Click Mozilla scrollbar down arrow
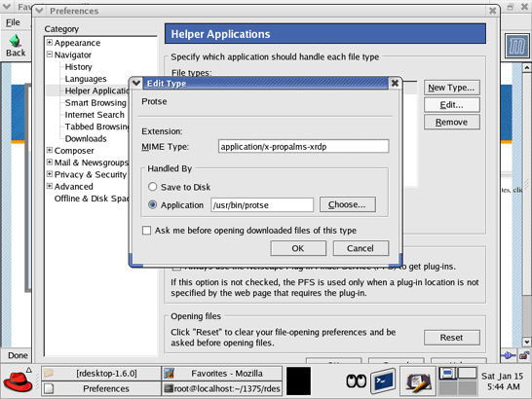Viewport: 532px width, 399px height. (x=526, y=342)
